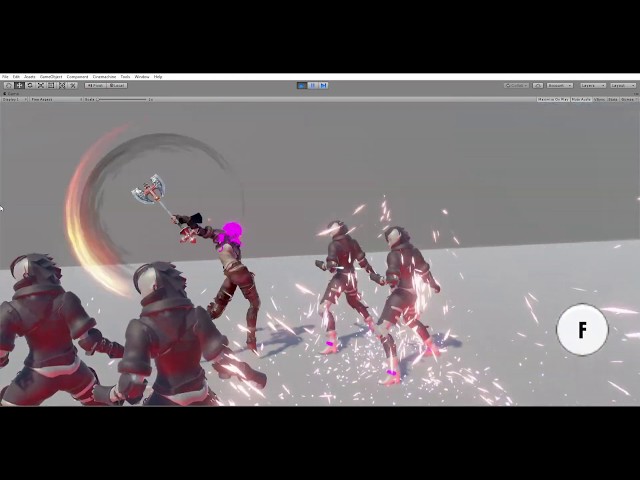Open the GameObject menu
The height and width of the screenshot is (480, 640).
[51, 77]
